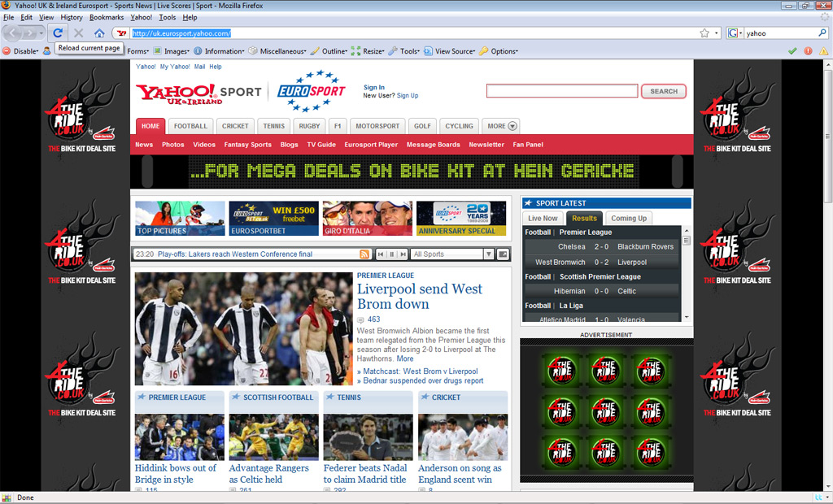Switch to the CRICKET tab
Screen dimensions: 833x504
click(x=235, y=126)
